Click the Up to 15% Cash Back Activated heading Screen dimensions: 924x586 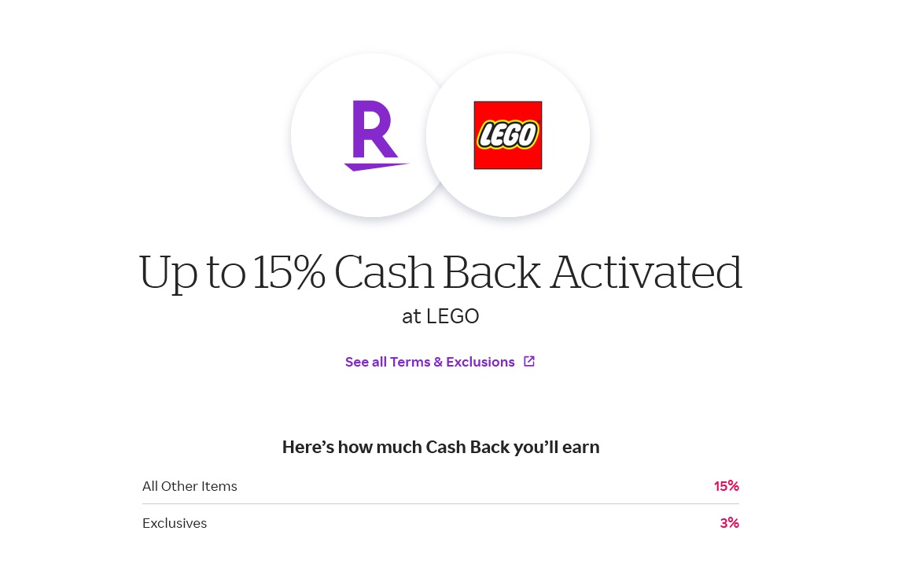point(440,272)
